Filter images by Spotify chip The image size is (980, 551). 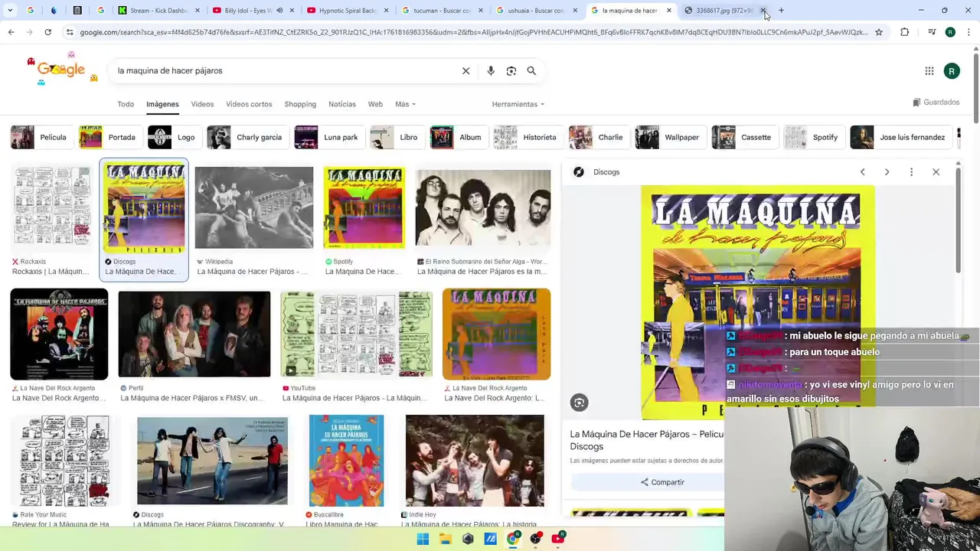click(813, 137)
